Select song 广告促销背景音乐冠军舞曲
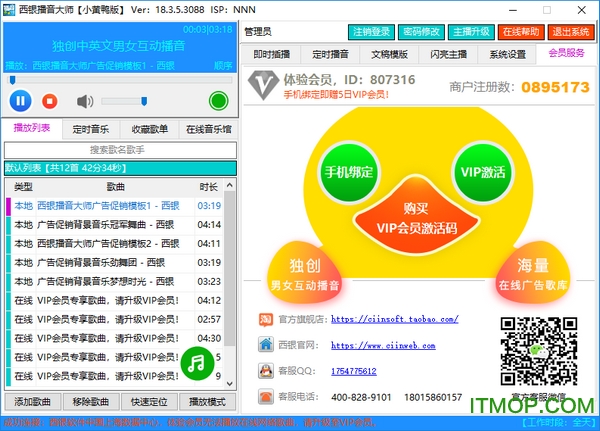The height and width of the screenshot is (431, 600). 115,225
